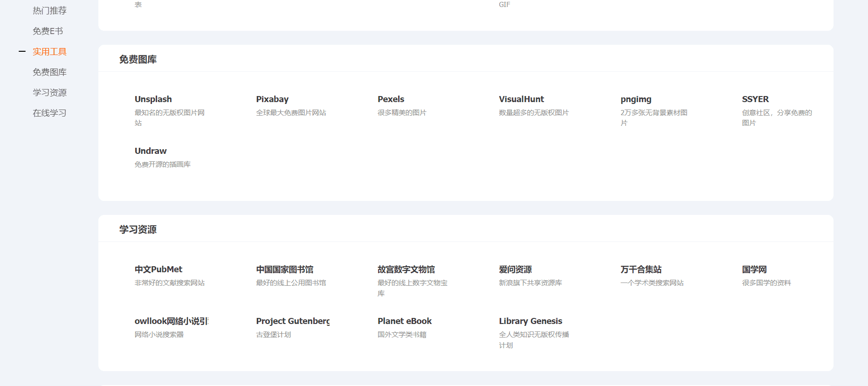Go to 实用工具 sidebar section

pos(49,51)
